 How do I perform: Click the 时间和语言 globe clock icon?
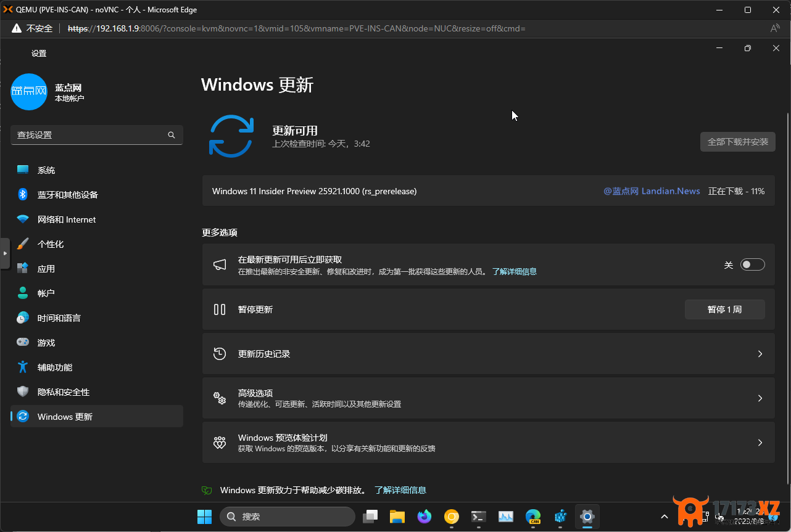[23, 317]
